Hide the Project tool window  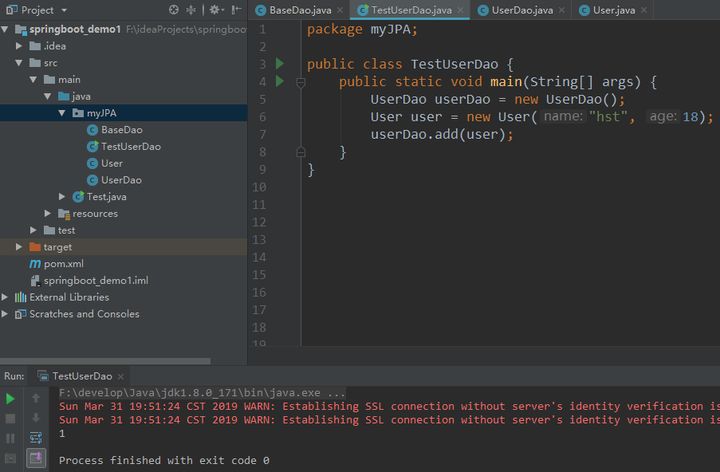(x=236, y=10)
